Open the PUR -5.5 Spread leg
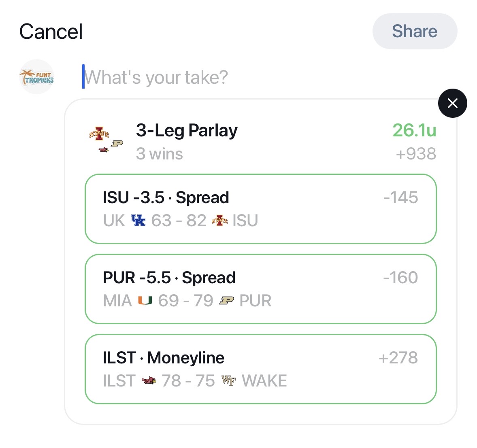The width and height of the screenshot is (477, 448). (260, 289)
